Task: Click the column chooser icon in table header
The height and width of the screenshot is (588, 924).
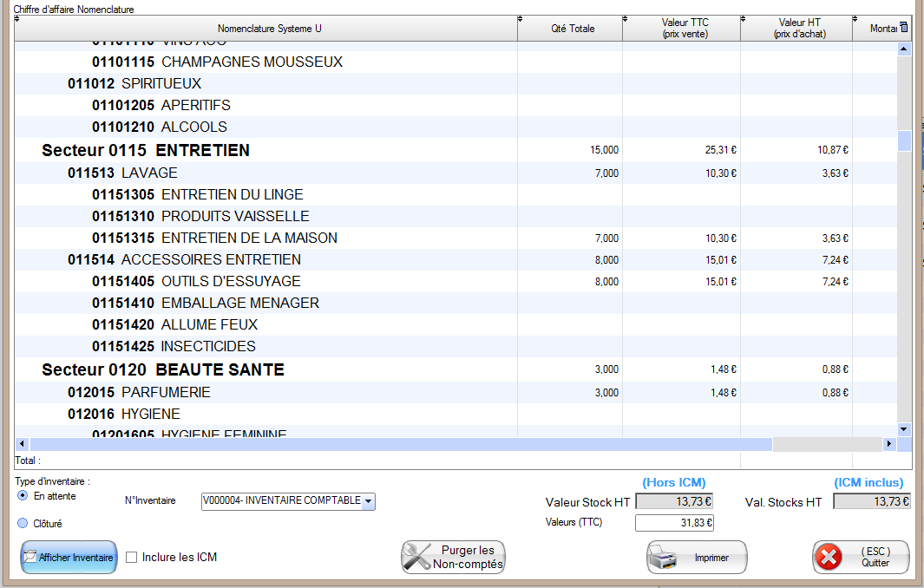Action: [904, 28]
